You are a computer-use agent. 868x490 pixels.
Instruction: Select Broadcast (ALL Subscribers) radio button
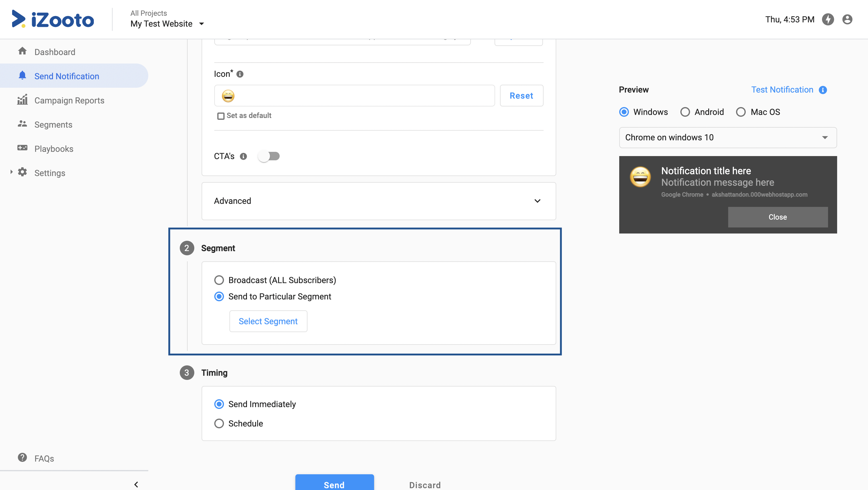[219, 280]
